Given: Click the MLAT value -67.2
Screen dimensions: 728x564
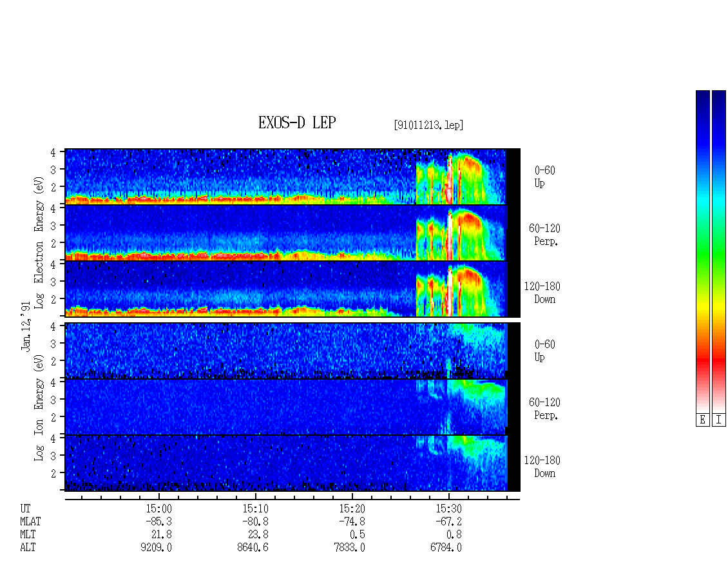Looking at the screenshot, I should (448, 521).
